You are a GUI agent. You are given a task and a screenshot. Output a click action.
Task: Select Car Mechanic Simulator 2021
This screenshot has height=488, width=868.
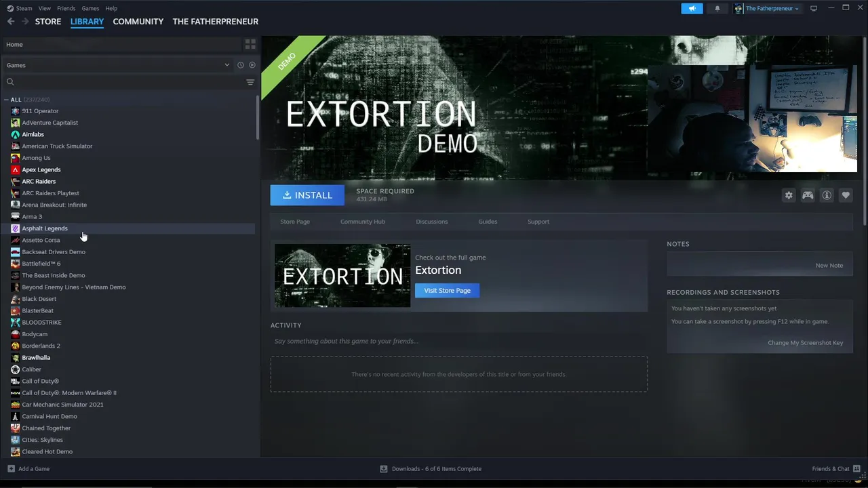[127, 405]
